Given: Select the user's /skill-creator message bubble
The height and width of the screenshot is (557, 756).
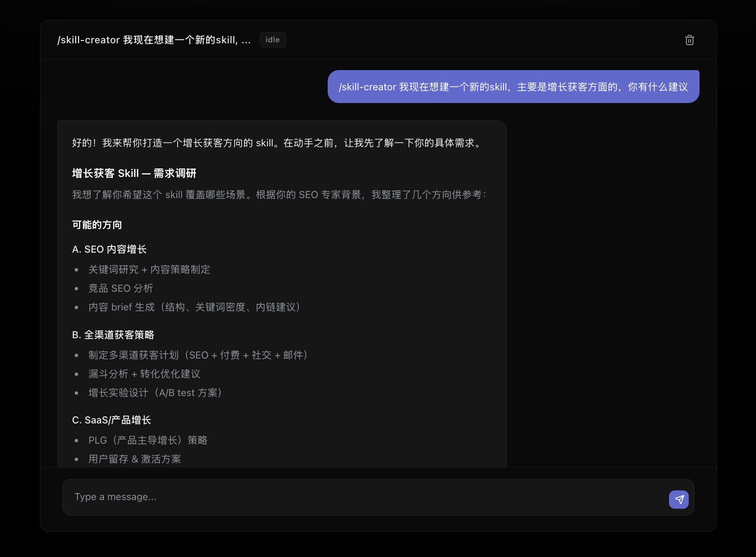Looking at the screenshot, I should point(513,87).
